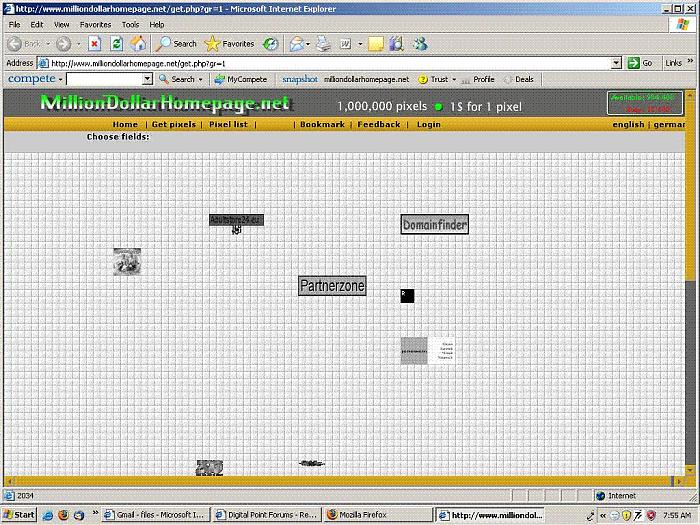700x525 pixels.
Task: Edit with Word document icon
Action: coord(346,44)
